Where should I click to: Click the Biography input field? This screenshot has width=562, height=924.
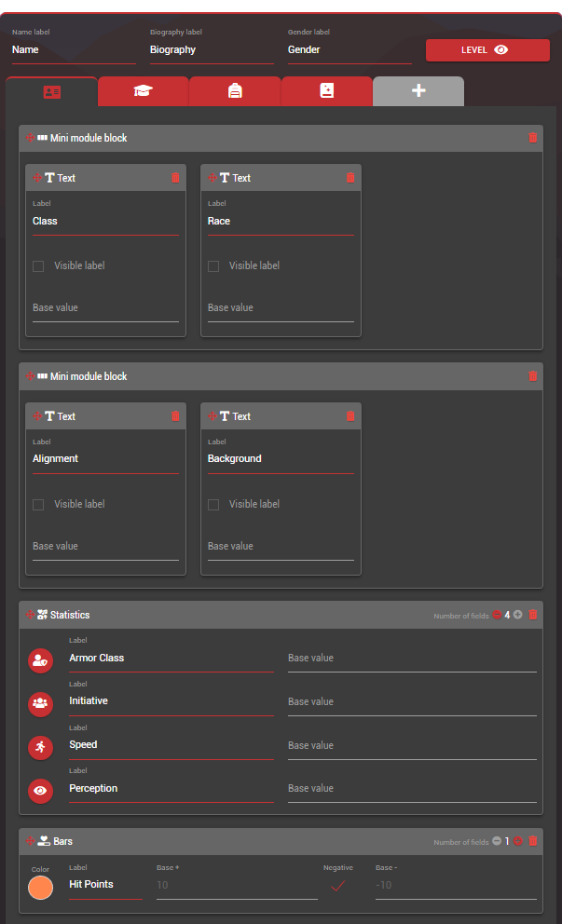click(210, 50)
